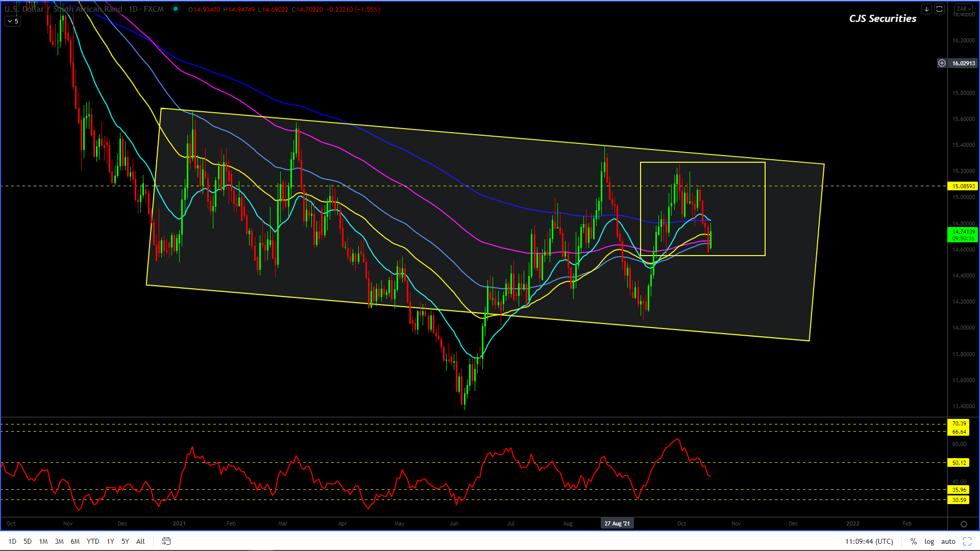This screenshot has height=551, width=980.
Task: Select the YTD date range
Action: pos(93,541)
